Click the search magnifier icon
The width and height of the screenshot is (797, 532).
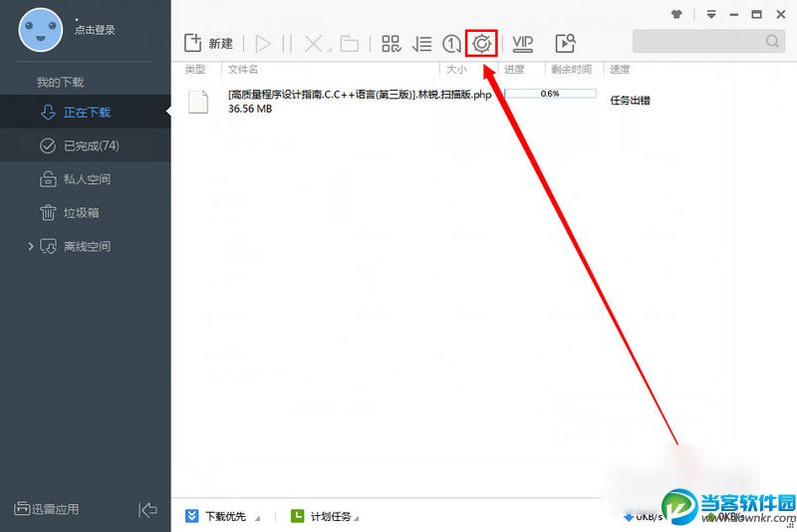pyautogui.click(x=773, y=41)
